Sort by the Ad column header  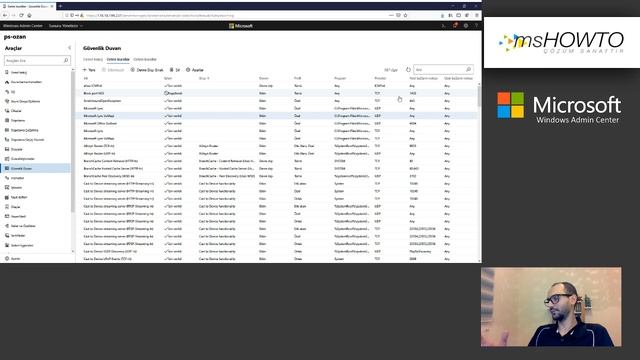click(x=86, y=78)
